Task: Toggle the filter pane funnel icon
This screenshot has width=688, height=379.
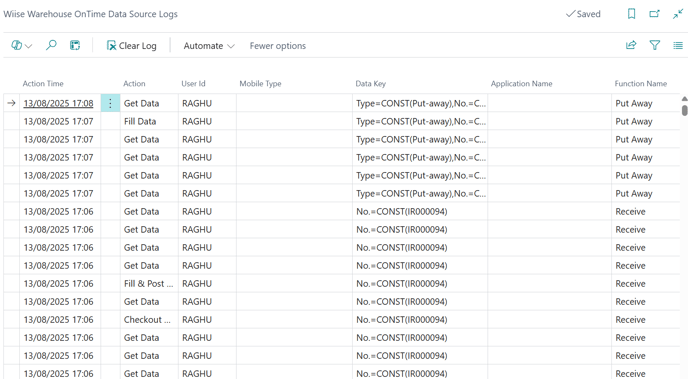Action: click(655, 45)
